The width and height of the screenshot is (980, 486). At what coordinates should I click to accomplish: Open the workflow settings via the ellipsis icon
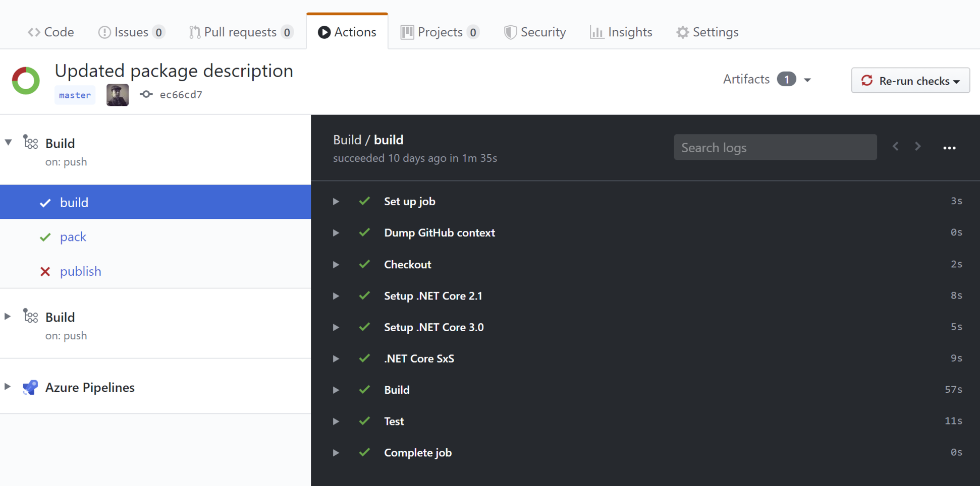[x=949, y=147]
